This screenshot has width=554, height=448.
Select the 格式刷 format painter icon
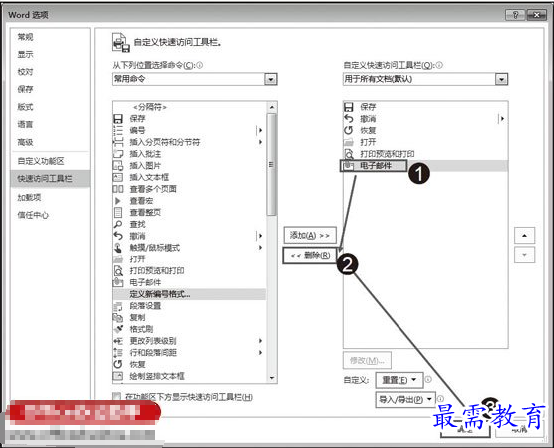(118, 329)
